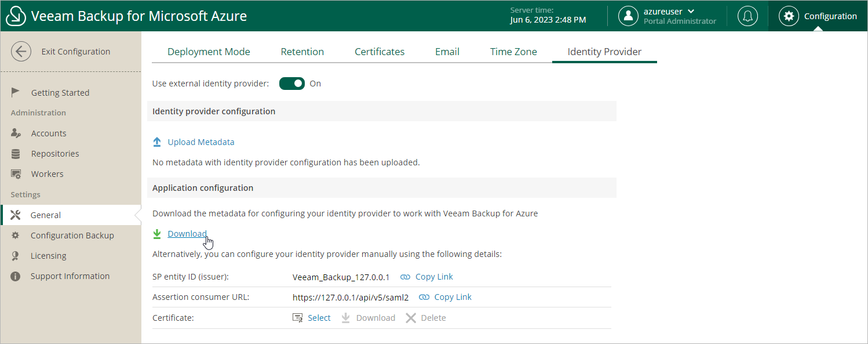This screenshot has width=868, height=344.
Task: Click the https://127.0.0.1/api/v5/saml2 URL value
Action: coord(351,298)
